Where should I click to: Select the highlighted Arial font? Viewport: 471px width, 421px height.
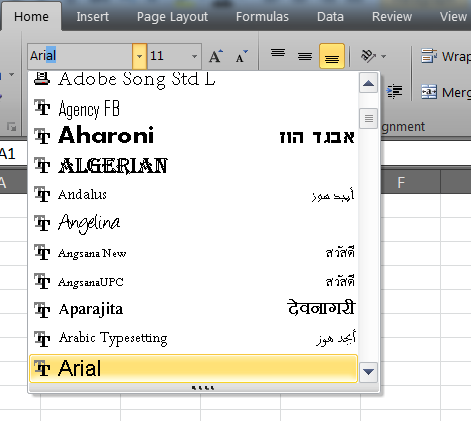(193, 368)
